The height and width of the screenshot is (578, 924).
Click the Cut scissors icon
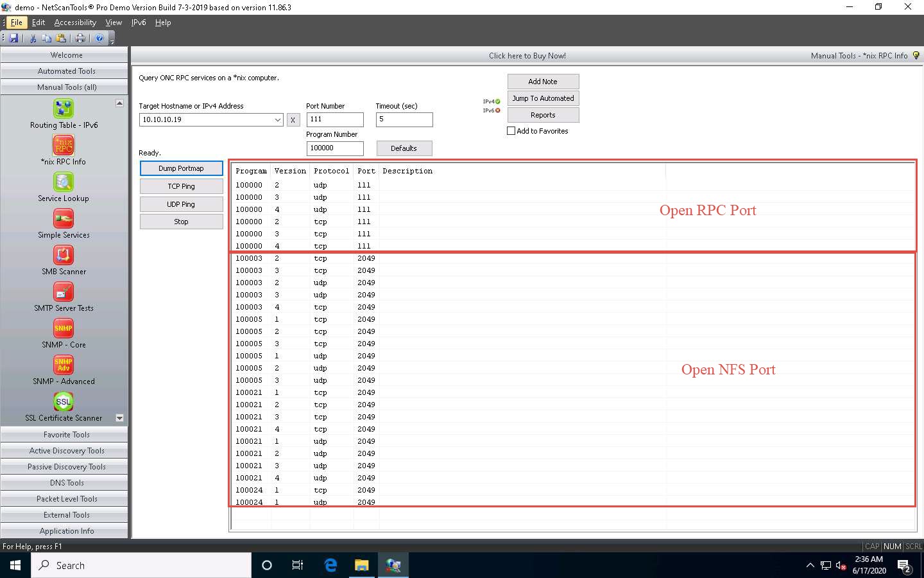click(33, 39)
